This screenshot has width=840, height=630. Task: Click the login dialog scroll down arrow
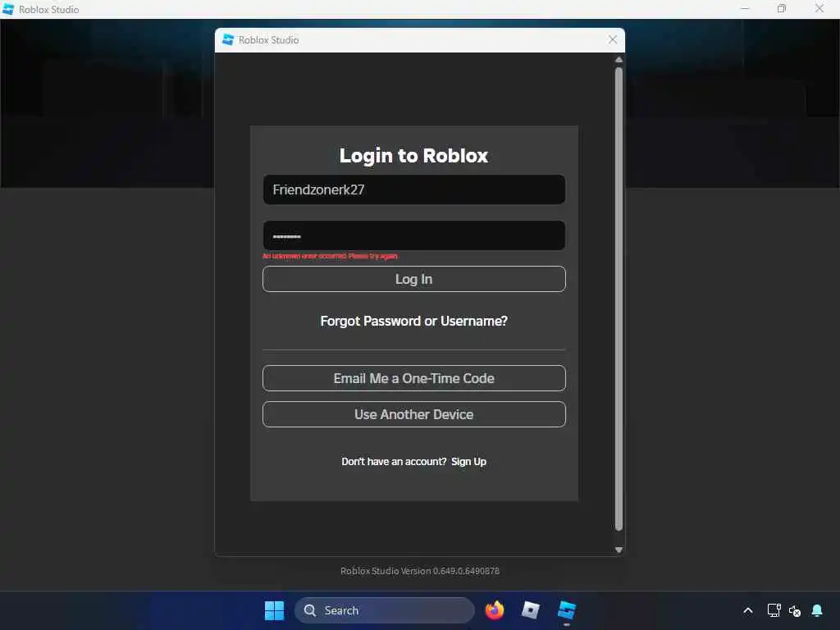pos(619,550)
